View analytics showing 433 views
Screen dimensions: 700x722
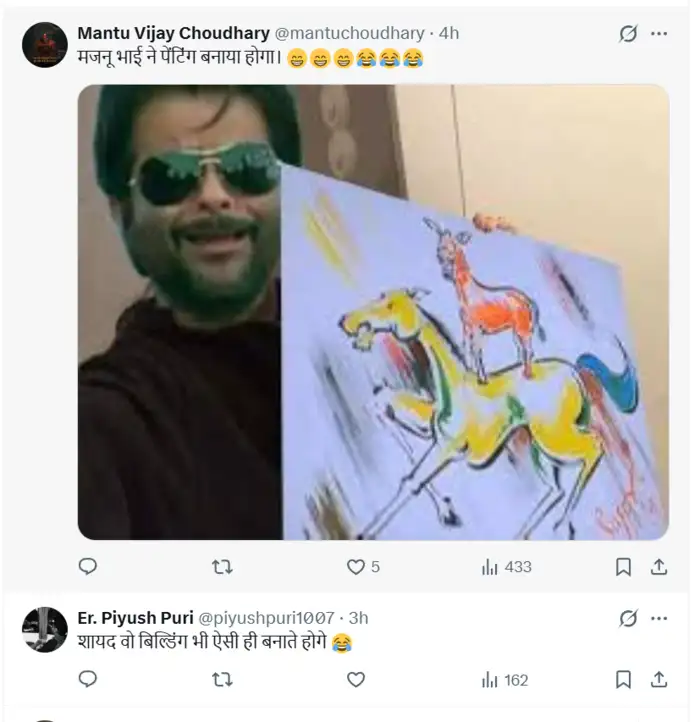tap(507, 567)
